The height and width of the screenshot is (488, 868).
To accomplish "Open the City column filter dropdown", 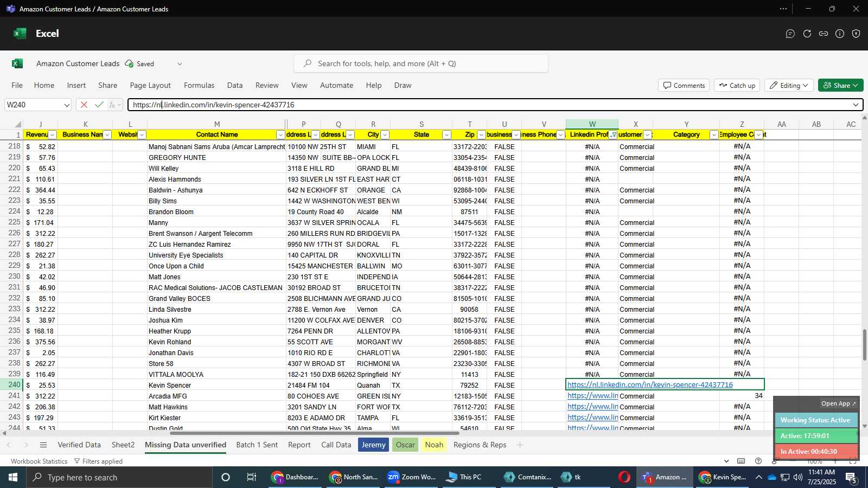I will pos(385,135).
